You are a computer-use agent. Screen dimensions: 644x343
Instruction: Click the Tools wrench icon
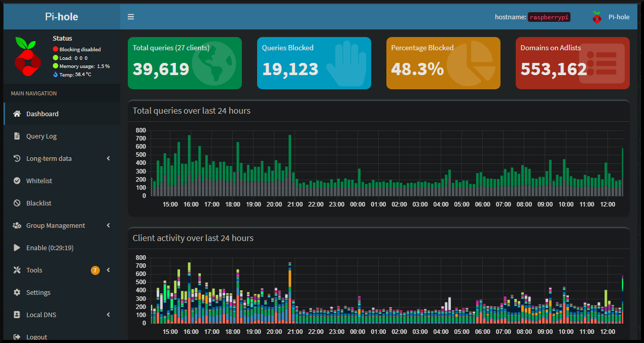(17, 270)
